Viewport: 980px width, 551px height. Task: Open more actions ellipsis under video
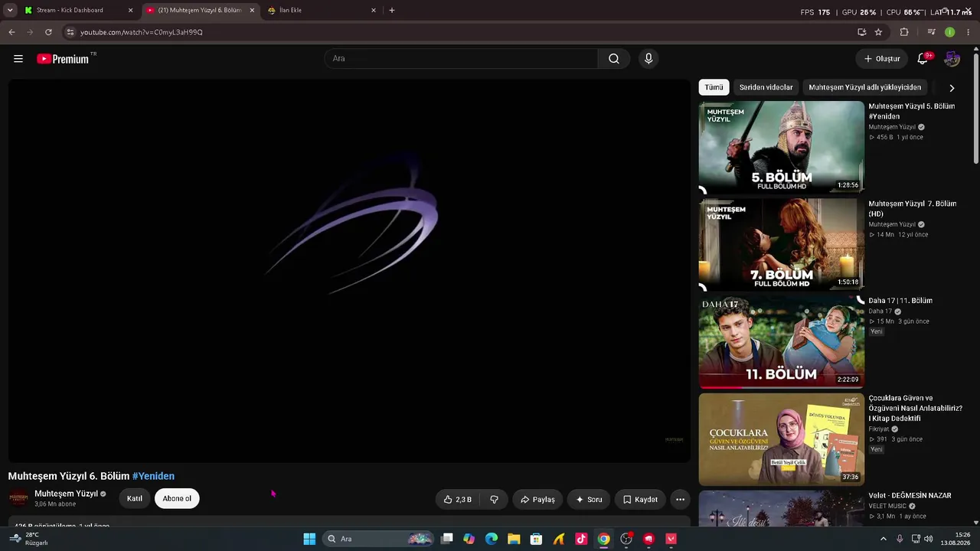(x=680, y=500)
